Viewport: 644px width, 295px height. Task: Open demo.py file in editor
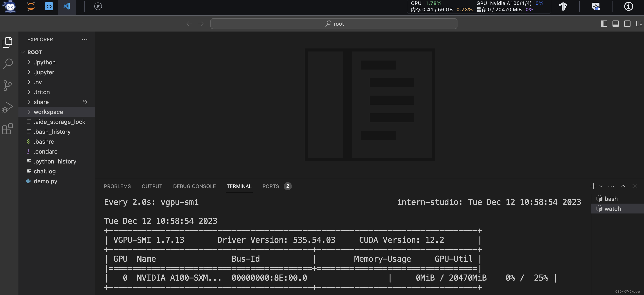point(45,181)
